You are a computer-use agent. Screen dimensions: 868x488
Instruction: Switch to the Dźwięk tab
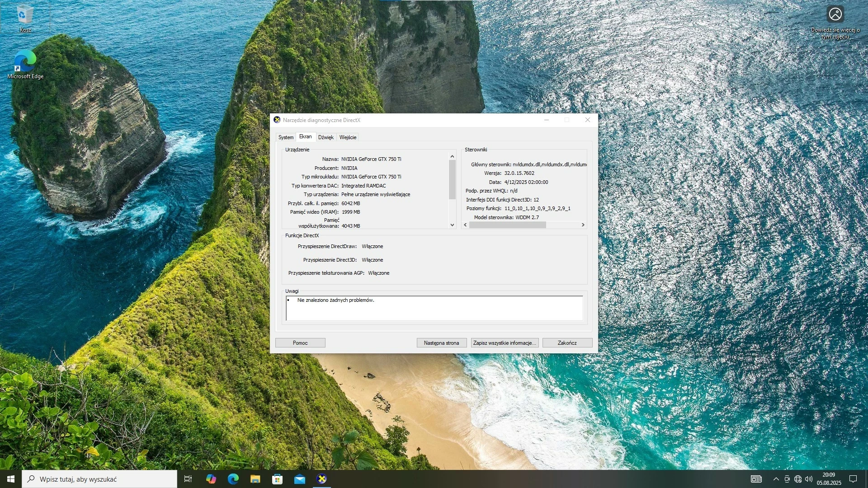coord(325,137)
